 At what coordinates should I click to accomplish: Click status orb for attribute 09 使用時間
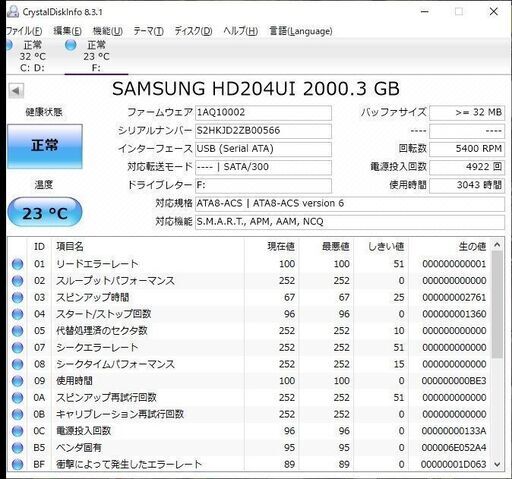tap(17, 381)
